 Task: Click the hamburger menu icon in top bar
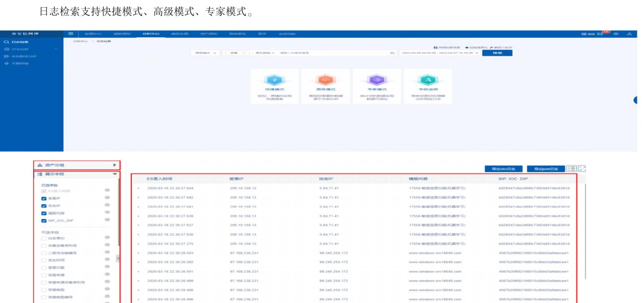click(x=71, y=34)
